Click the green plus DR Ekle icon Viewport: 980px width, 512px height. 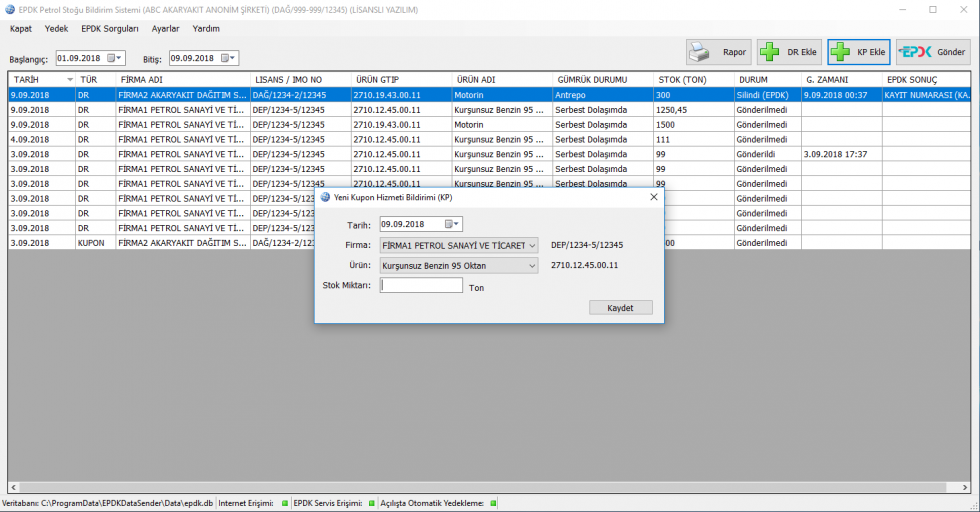click(x=771, y=52)
